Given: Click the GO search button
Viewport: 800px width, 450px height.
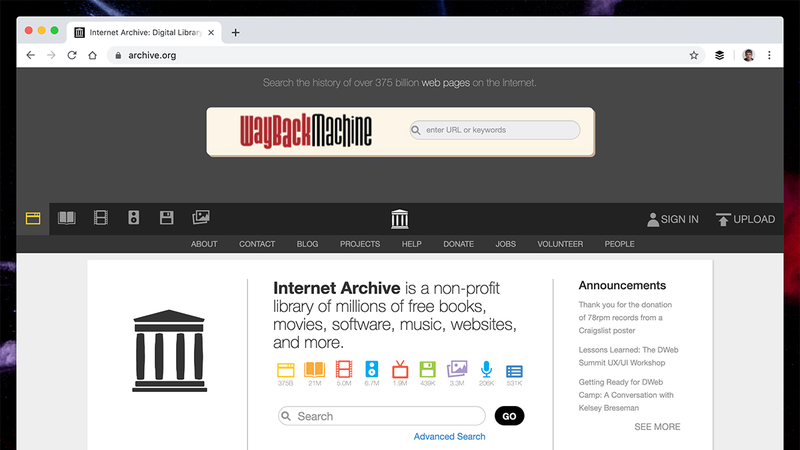Looking at the screenshot, I should [x=509, y=416].
